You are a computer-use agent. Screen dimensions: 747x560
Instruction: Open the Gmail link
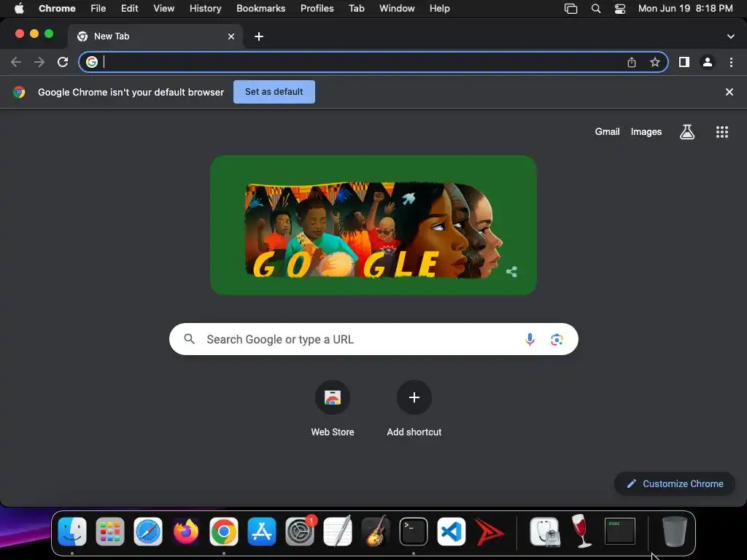pos(607,132)
